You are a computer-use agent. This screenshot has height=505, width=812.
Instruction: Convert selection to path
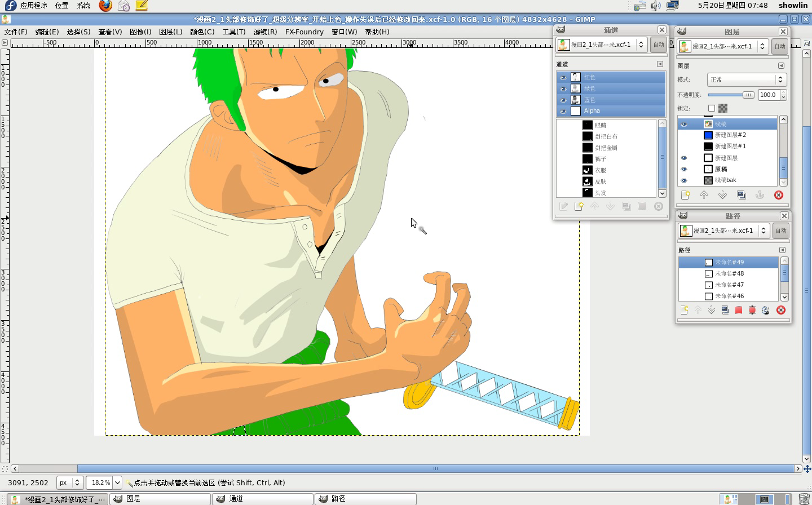tap(752, 310)
